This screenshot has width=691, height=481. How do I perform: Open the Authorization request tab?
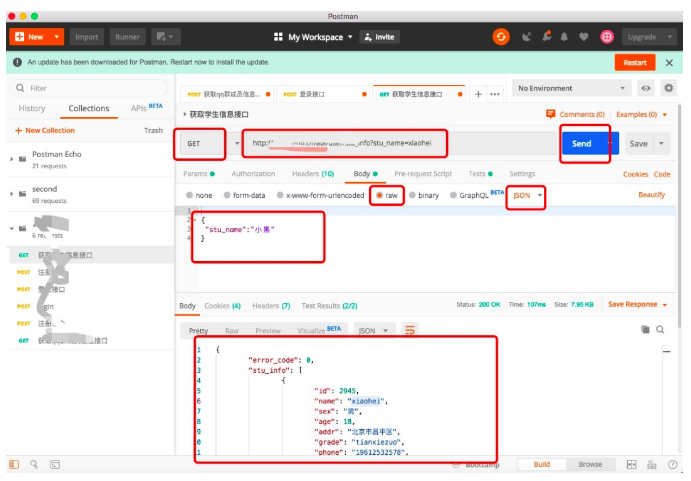pyautogui.click(x=253, y=174)
